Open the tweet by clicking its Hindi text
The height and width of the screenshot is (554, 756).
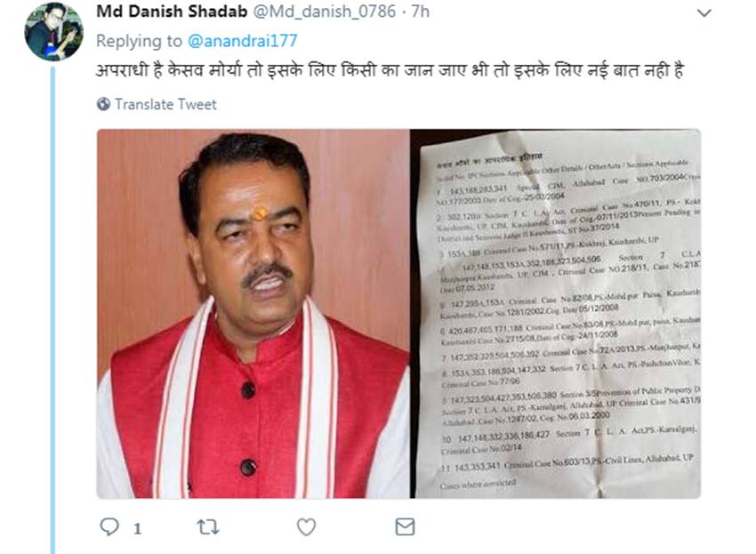[x=390, y=71]
